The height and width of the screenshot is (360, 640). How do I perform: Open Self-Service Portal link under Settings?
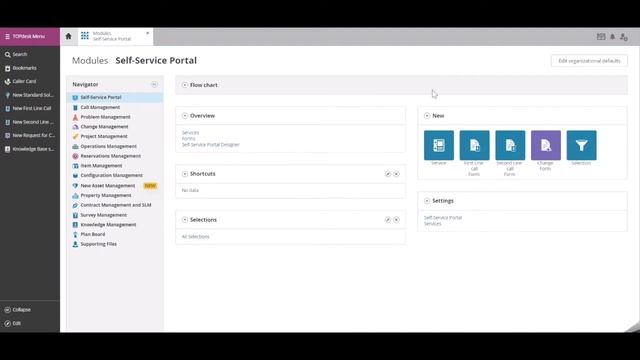coord(443,218)
